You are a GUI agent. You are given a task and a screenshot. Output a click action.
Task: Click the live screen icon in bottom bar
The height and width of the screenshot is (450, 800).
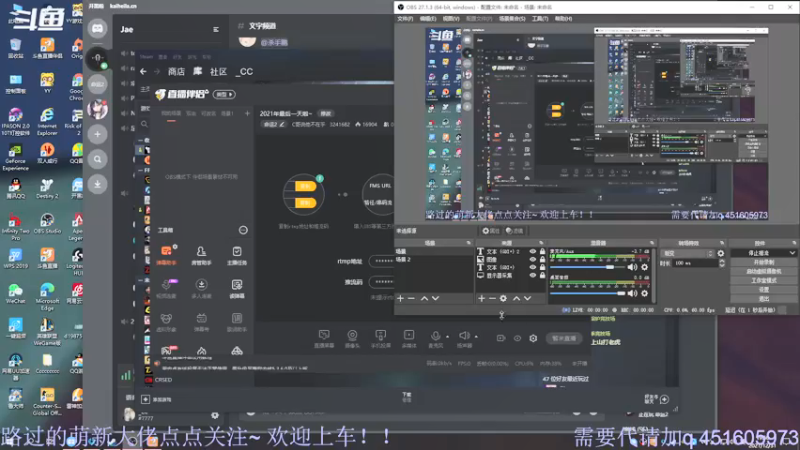point(324,338)
